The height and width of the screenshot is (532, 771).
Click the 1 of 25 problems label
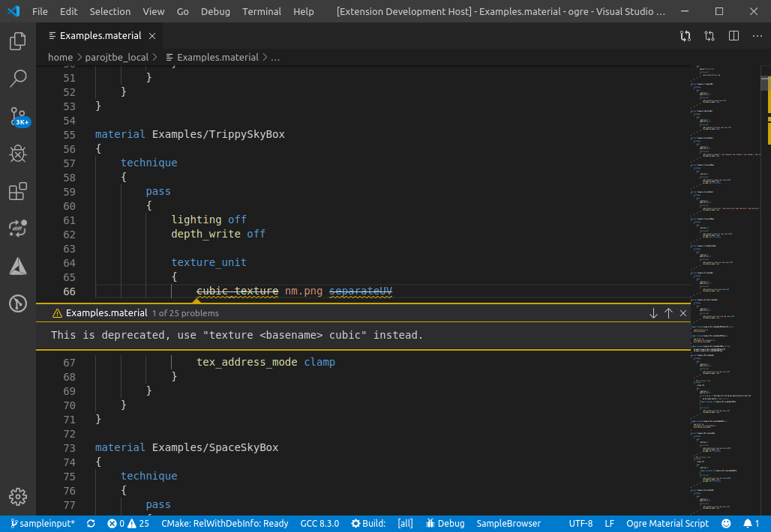click(185, 313)
